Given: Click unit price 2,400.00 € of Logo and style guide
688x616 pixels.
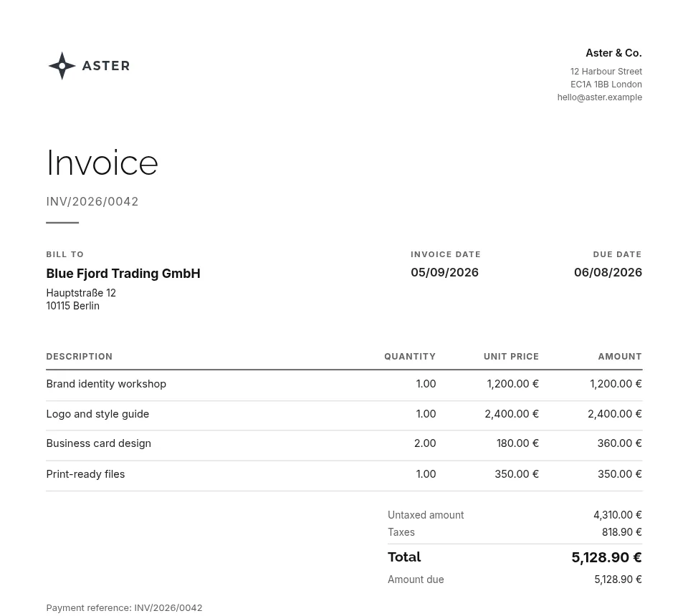Looking at the screenshot, I should (x=512, y=414).
